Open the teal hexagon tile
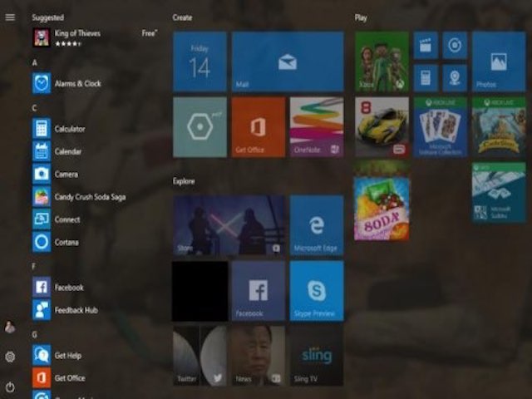Image resolution: width=532 pixels, height=399 pixels. click(199, 127)
